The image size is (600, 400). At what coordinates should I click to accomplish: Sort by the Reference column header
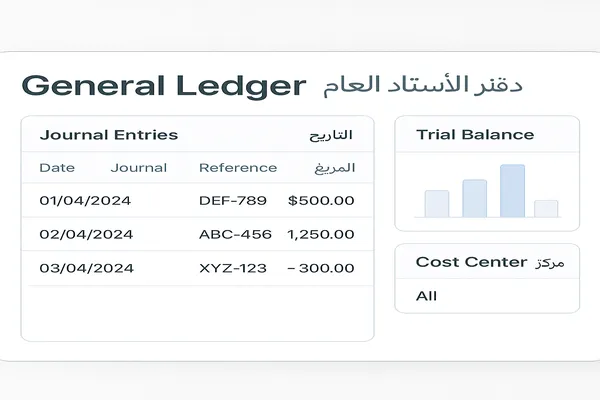[x=238, y=168]
